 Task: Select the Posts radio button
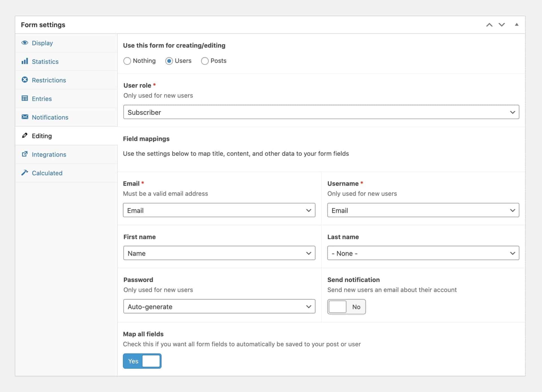pyautogui.click(x=205, y=61)
